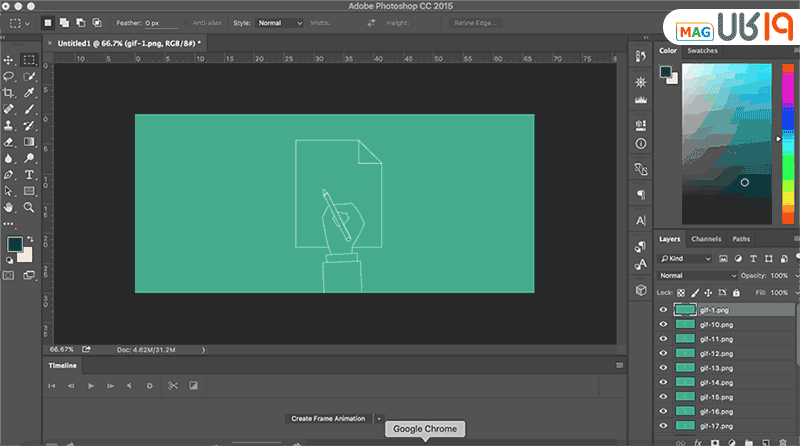800x446 pixels.
Task: Select the Move tool
Action: click(x=9, y=60)
